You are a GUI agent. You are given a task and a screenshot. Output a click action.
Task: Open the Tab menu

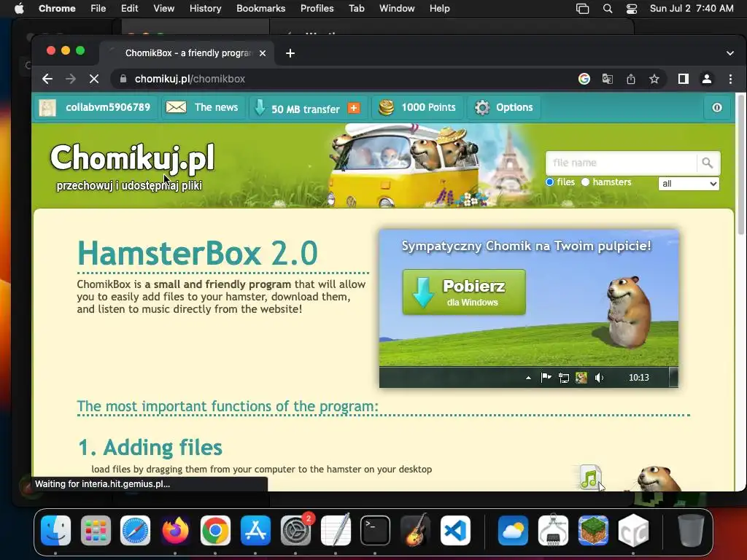tap(356, 9)
